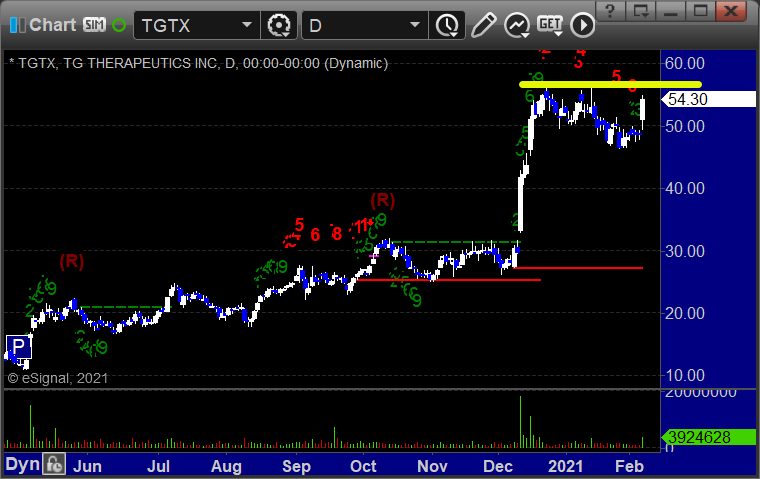Click the (R) marker near October
Viewport: 760px width, 479px height.
coord(382,200)
